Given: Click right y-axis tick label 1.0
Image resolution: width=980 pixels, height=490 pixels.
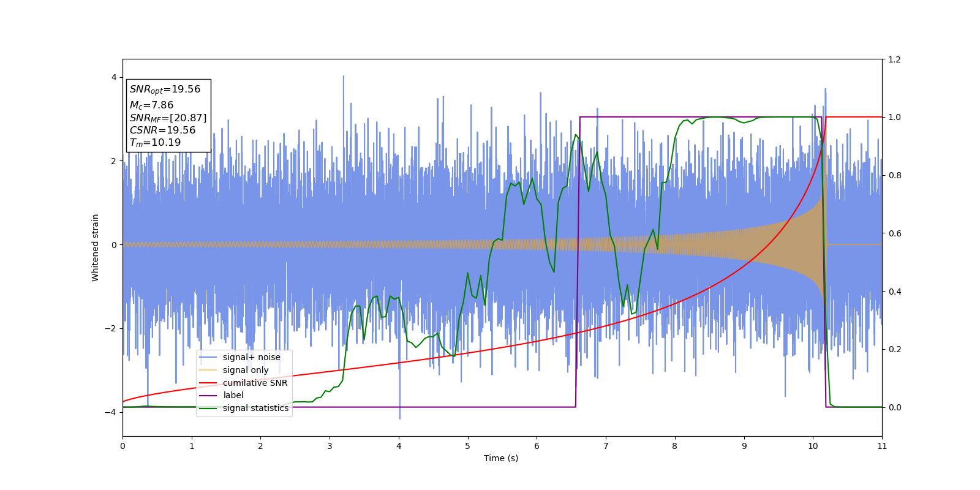Looking at the screenshot, I should coord(894,118).
